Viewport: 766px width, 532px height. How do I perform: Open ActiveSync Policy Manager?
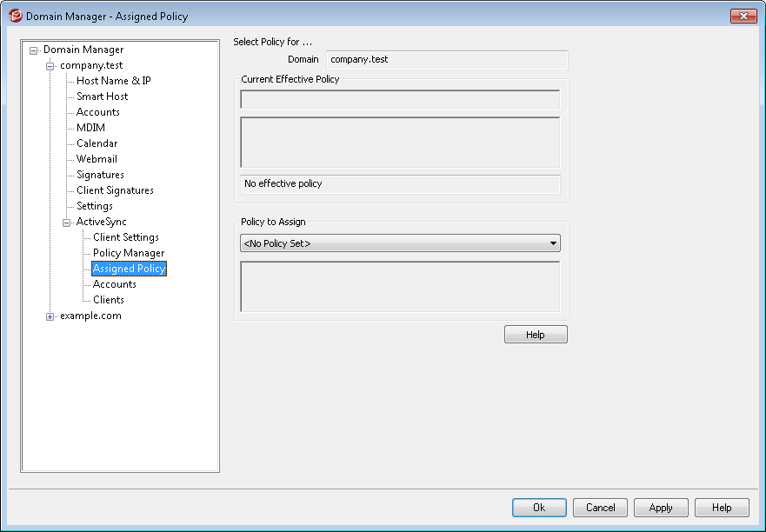[129, 253]
